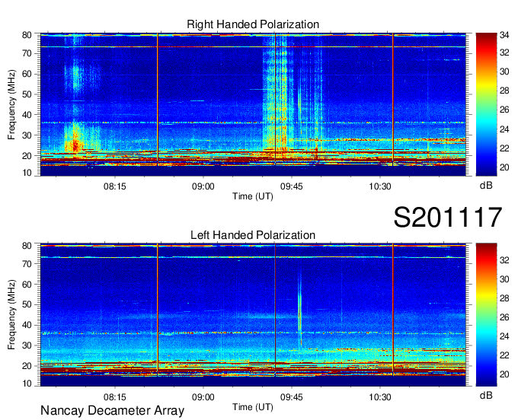Click the 09:00 tick label of Left Handed plot

(203, 397)
